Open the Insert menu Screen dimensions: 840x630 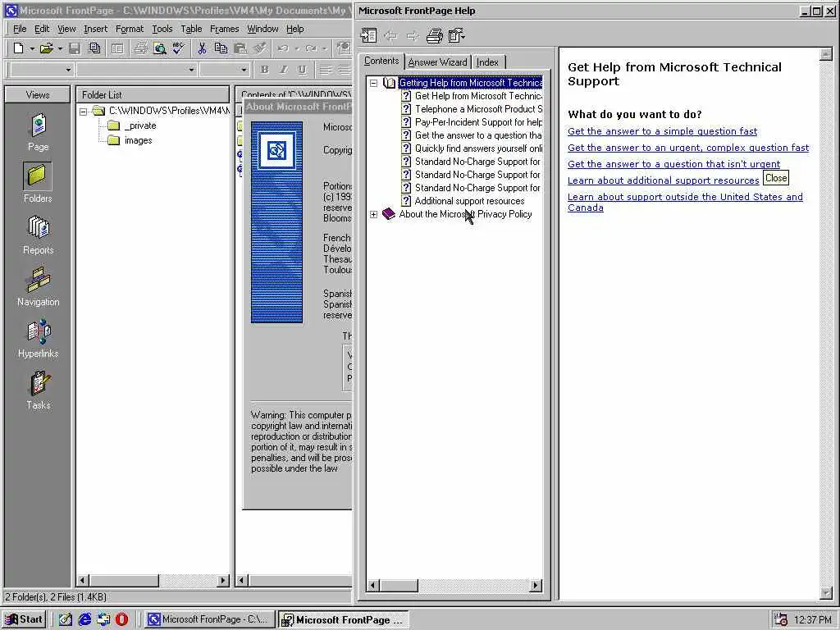click(95, 29)
